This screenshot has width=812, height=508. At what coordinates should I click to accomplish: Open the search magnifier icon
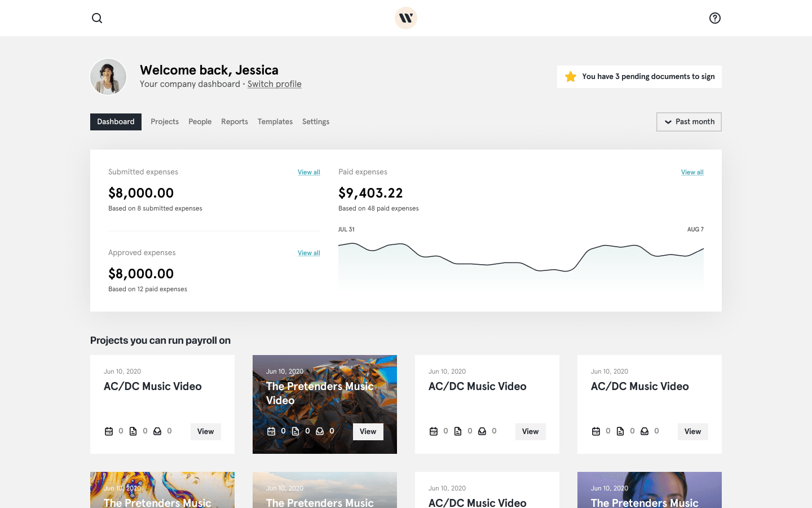click(x=97, y=18)
